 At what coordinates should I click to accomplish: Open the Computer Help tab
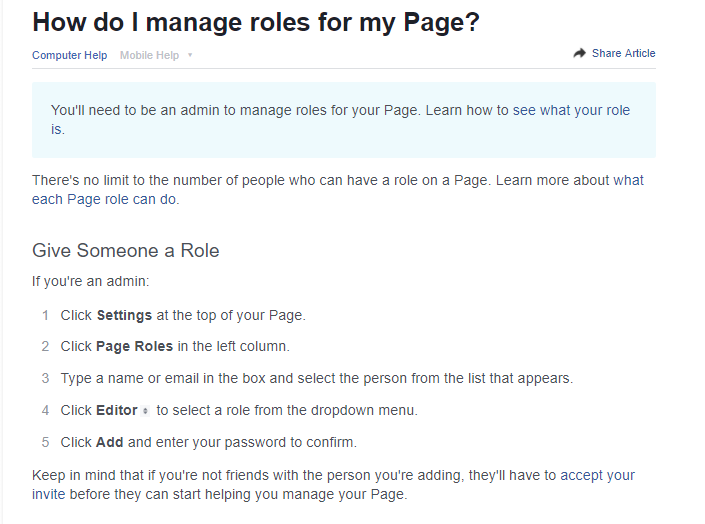[x=69, y=55]
